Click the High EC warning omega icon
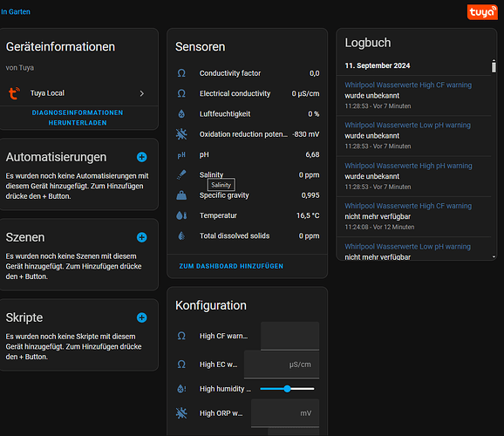 [x=181, y=364]
